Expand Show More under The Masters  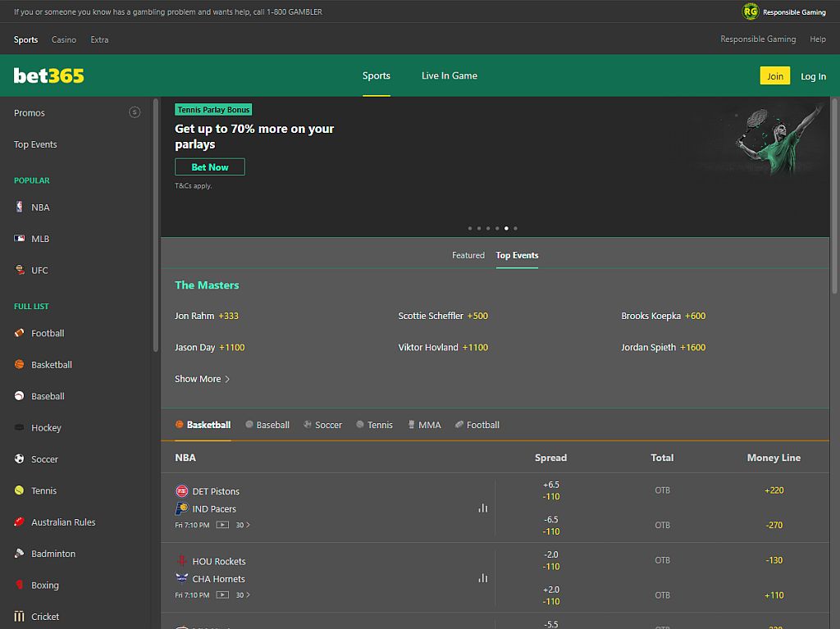pyautogui.click(x=202, y=379)
